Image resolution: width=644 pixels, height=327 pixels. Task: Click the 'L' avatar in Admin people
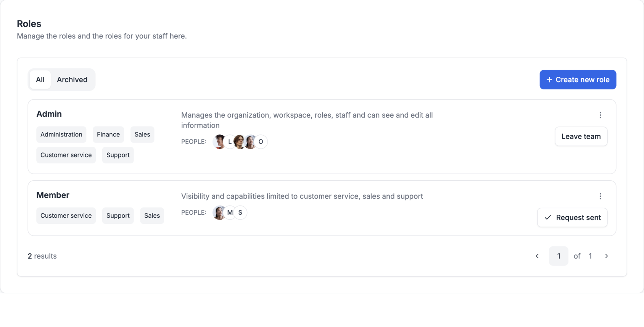tap(229, 142)
